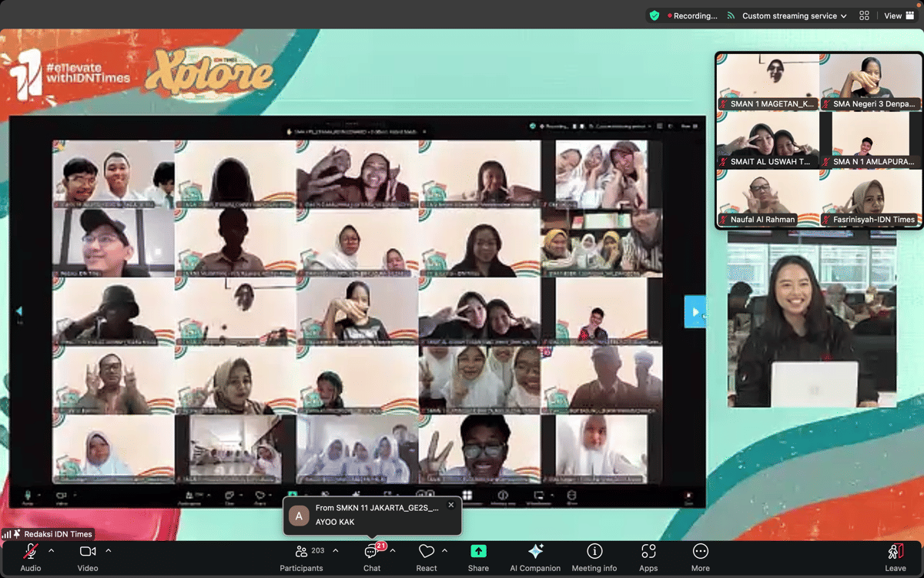Open the Apps button in bottom toolbar
Viewport: 924px width, 578px height.
click(648, 557)
